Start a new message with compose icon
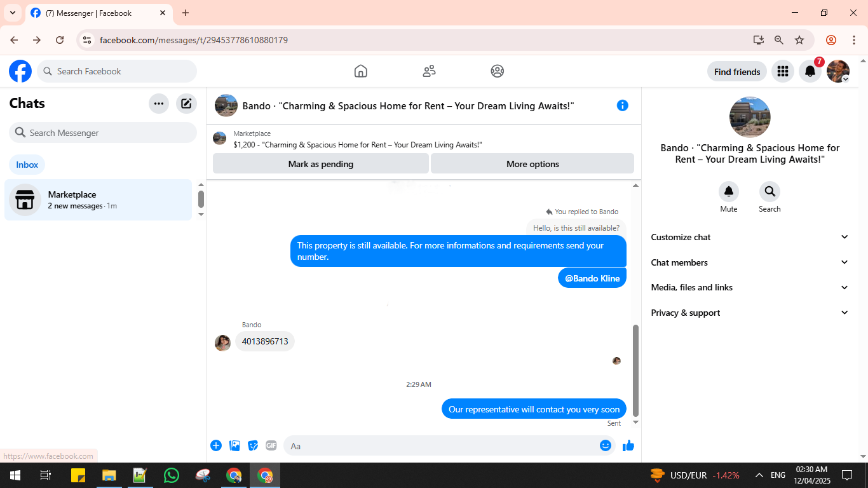The height and width of the screenshot is (488, 868). (186, 104)
